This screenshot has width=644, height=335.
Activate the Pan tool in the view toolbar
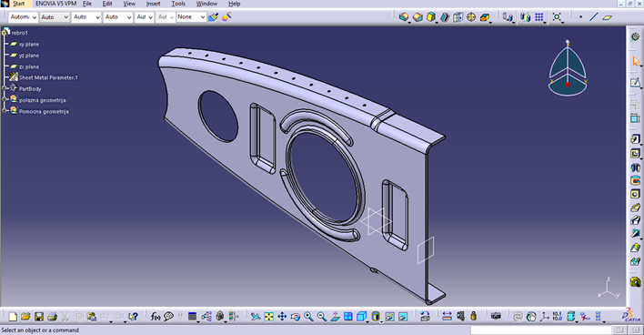tap(282, 317)
